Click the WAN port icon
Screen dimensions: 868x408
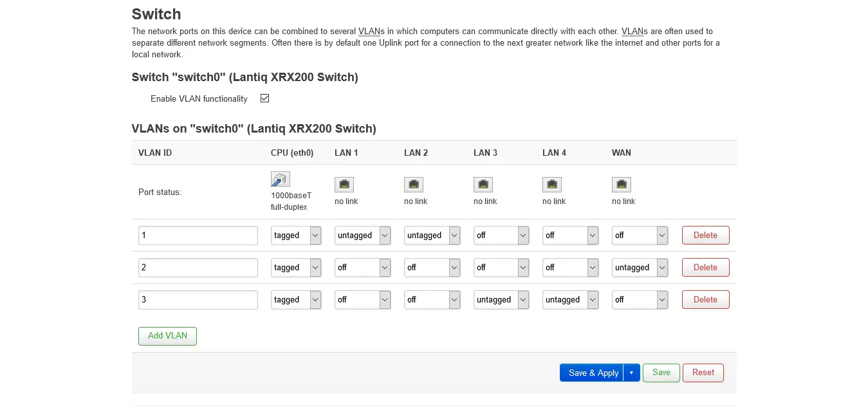tap(622, 185)
